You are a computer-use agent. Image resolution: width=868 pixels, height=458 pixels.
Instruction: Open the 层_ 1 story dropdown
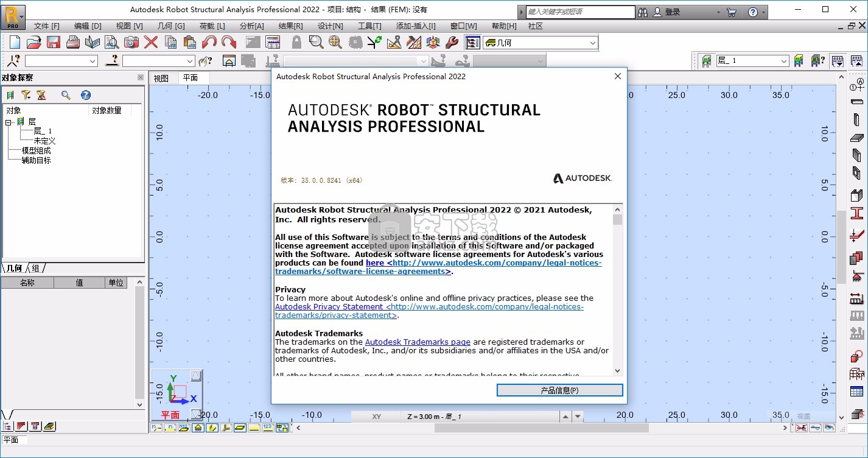click(784, 61)
